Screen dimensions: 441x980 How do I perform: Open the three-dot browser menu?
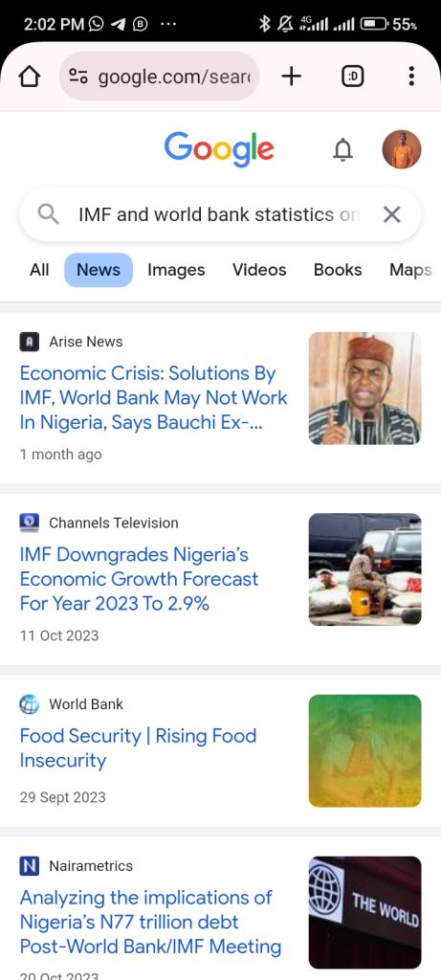411,77
